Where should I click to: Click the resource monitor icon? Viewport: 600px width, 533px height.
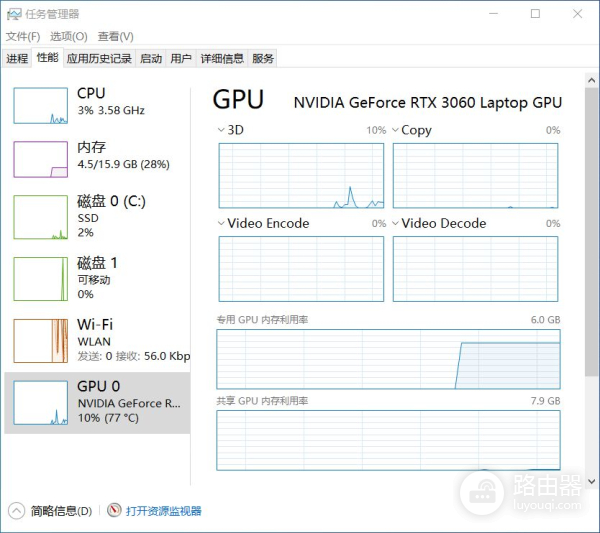pyautogui.click(x=114, y=511)
